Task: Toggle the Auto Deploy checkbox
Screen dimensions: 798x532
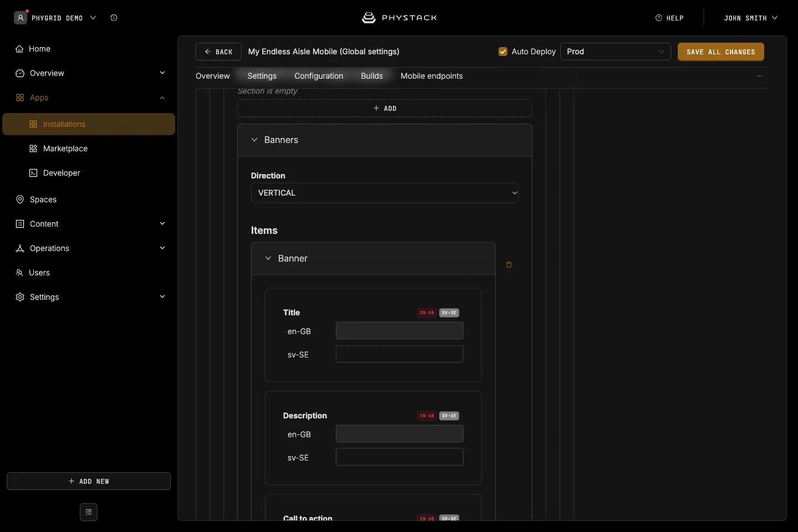Action: tap(503, 52)
